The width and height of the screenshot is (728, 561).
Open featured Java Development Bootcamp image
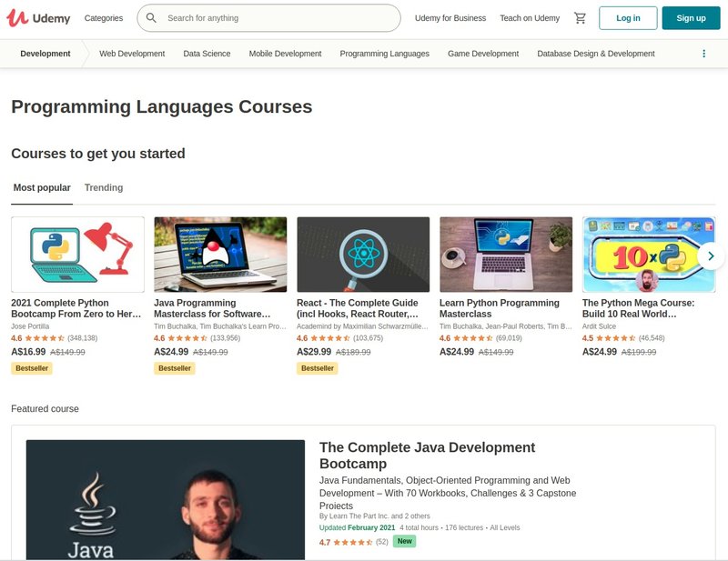click(x=166, y=500)
